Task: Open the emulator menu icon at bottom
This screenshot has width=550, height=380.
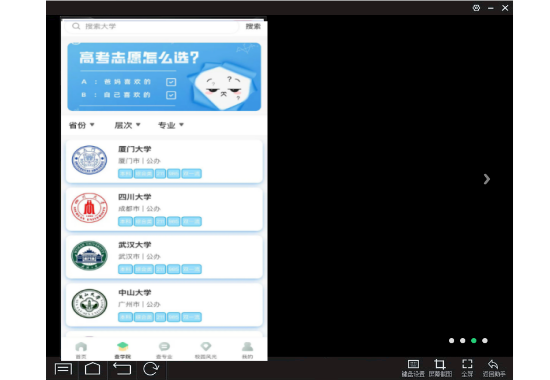Action: pyautogui.click(x=63, y=369)
